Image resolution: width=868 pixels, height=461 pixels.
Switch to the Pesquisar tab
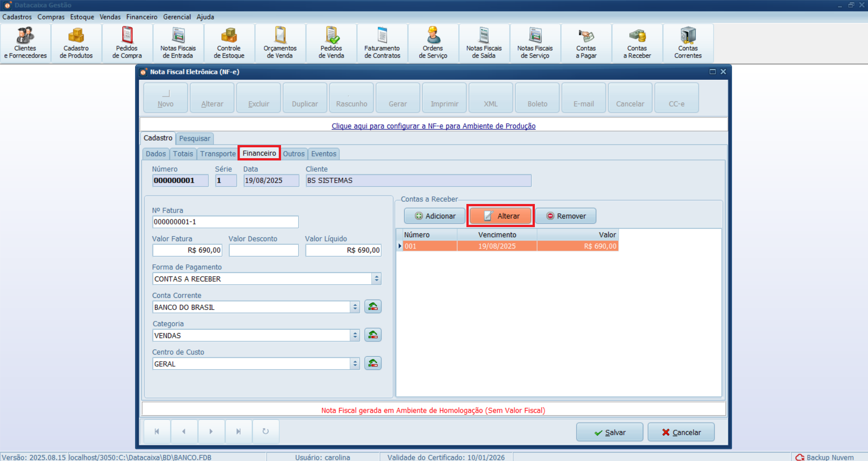tap(194, 139)
